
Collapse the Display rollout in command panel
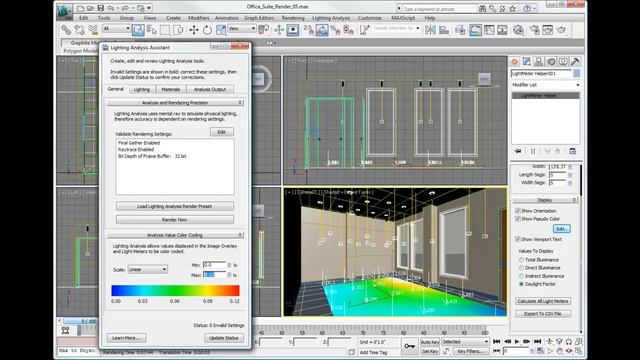point(544,200)
